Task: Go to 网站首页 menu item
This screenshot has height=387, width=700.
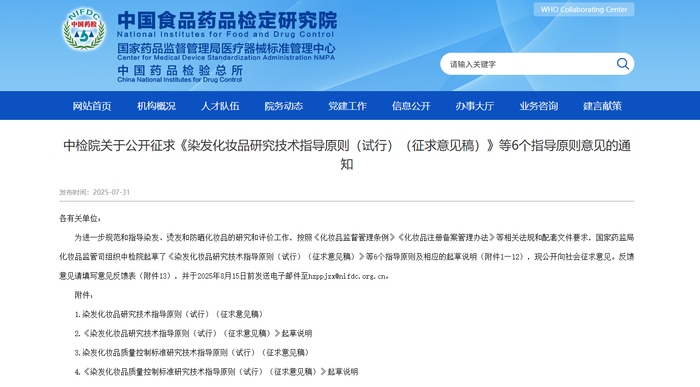Action: click(x=92, y=106)
